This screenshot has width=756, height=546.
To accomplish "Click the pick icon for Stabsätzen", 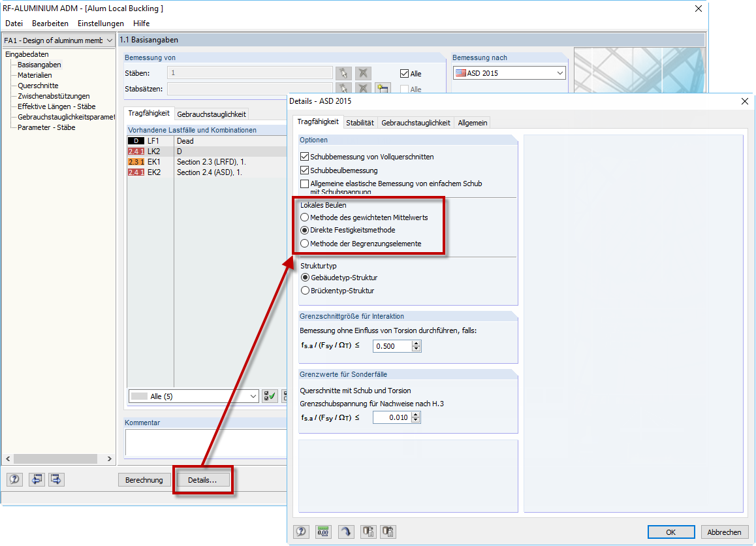I will point(344,88).
